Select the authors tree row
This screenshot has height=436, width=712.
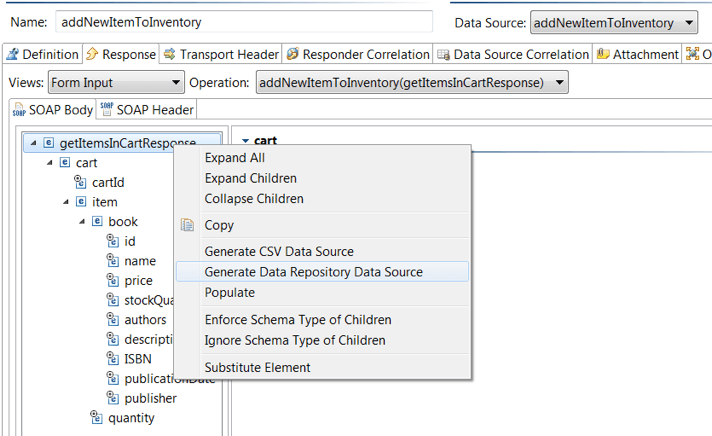tap(137, 319)
